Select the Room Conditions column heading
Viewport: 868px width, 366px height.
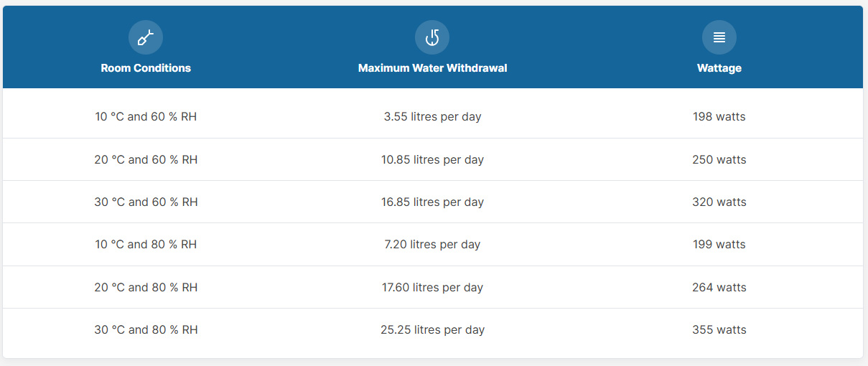[x=146, y=68]
